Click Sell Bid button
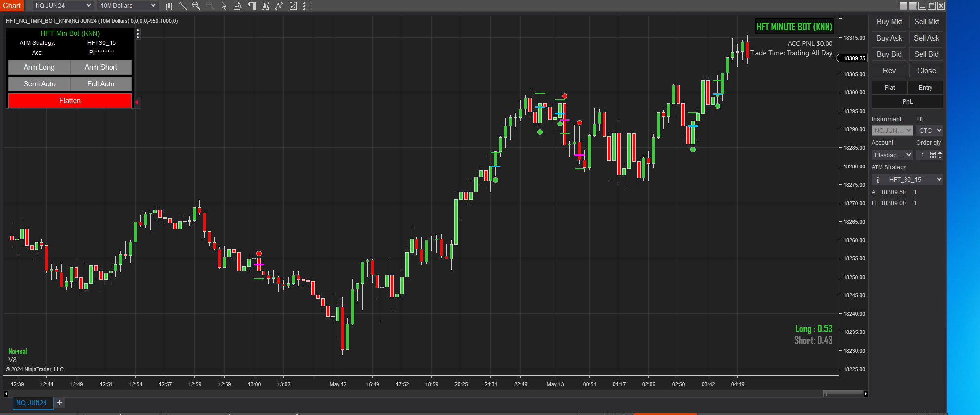The width and height of the screenshot is (980, 415). [x=926, y=54]
